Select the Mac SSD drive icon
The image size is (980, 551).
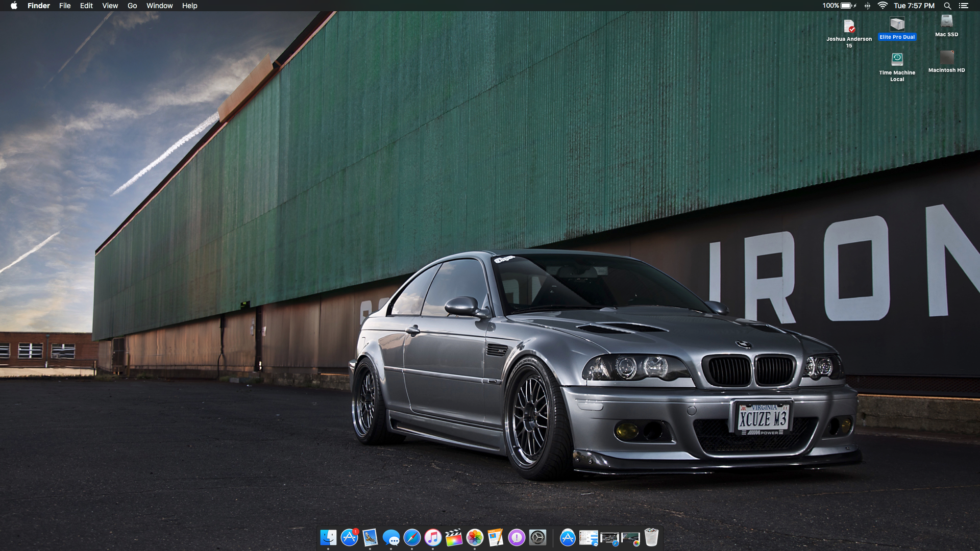coord(947,21)
